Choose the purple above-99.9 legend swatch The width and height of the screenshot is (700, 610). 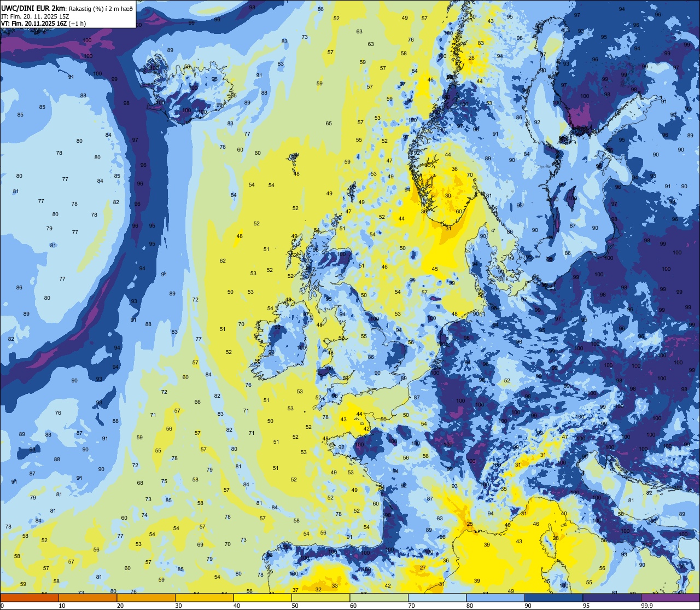(x=670, y=598)
